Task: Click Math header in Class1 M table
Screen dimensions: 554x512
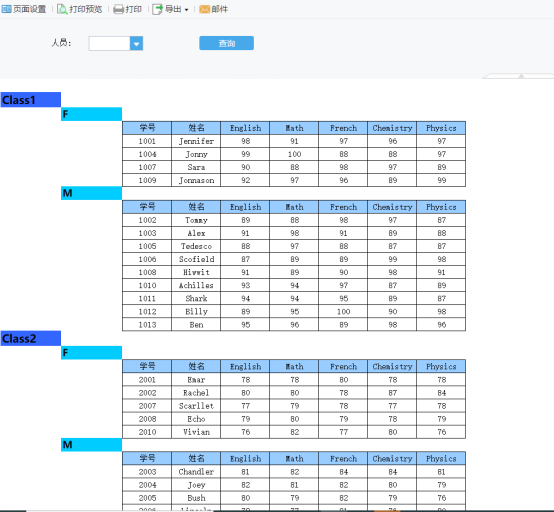Action: [x=294, y=207]
